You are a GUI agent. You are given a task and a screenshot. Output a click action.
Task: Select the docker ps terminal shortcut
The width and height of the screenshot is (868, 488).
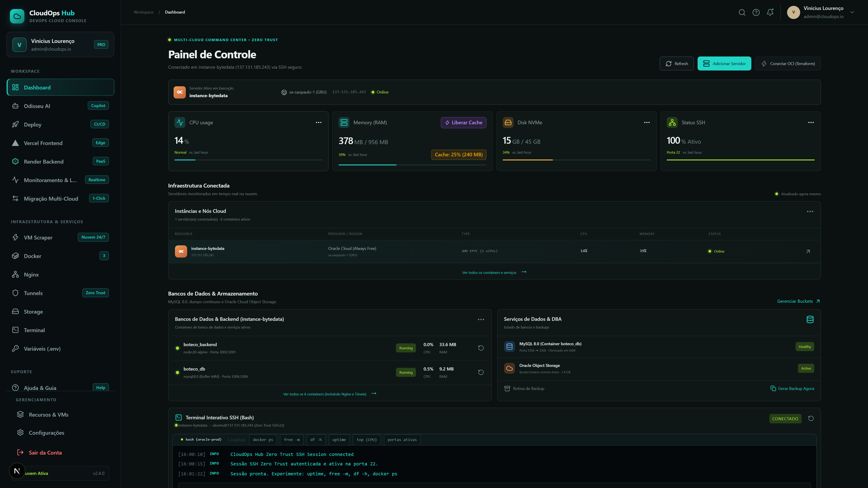263,439
